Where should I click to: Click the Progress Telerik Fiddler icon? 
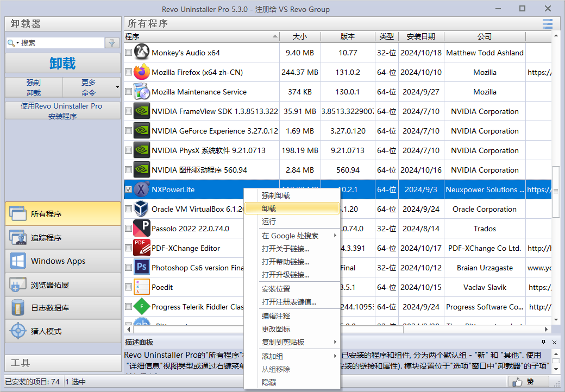tap(142, 306)
